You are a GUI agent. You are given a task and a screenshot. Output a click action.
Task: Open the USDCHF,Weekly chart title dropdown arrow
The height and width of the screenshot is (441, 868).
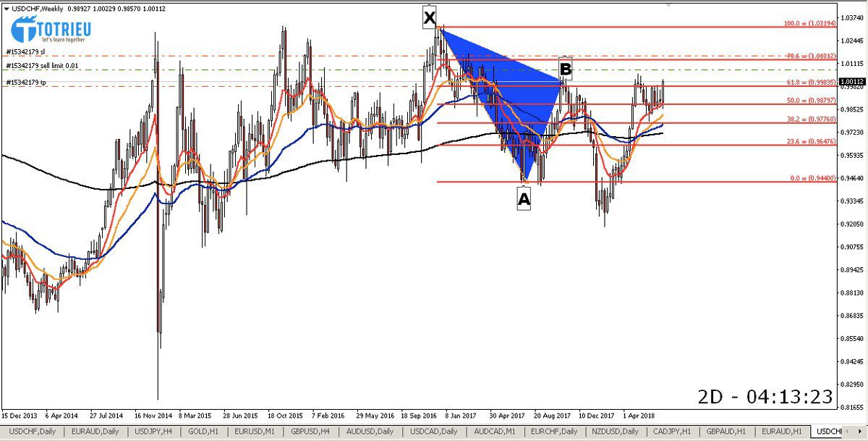click(7, 8)
